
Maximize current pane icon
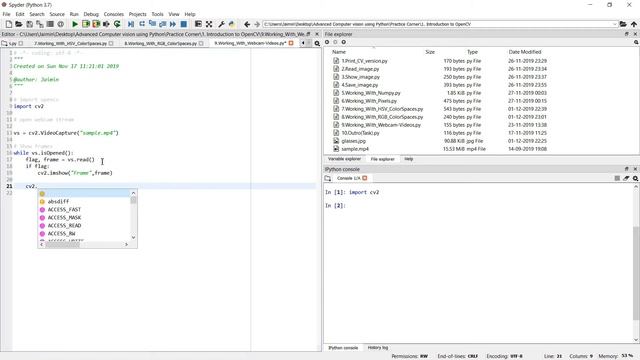198,24
